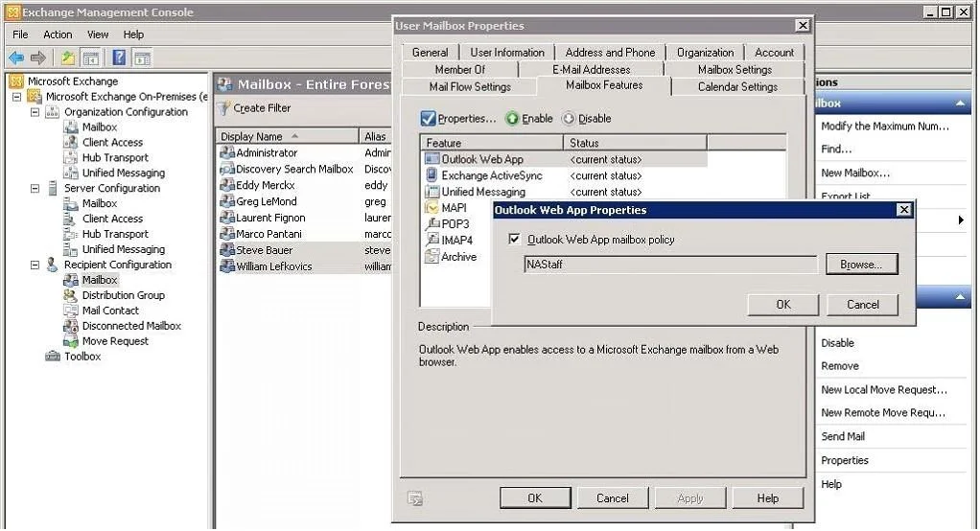980x531 pixels.
Task: Select the Archive feature icon
Action: (432, 256)
